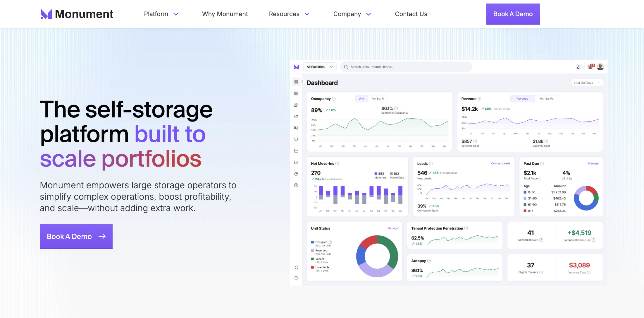Click the pie chart sidebar icon
Image resolution: width=644 pixels, height=318 pixels.
[296, 174]
